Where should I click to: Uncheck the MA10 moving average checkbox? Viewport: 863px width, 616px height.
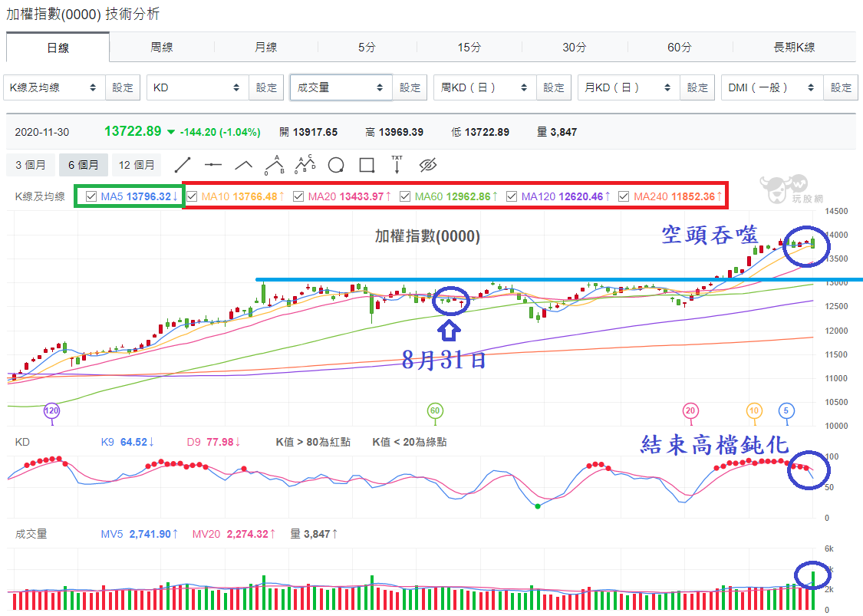192,196
